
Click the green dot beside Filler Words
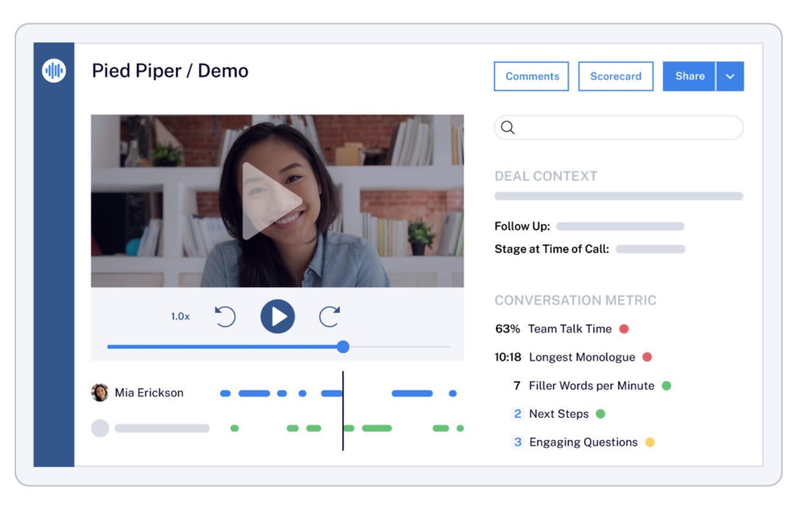pos(666,386)
